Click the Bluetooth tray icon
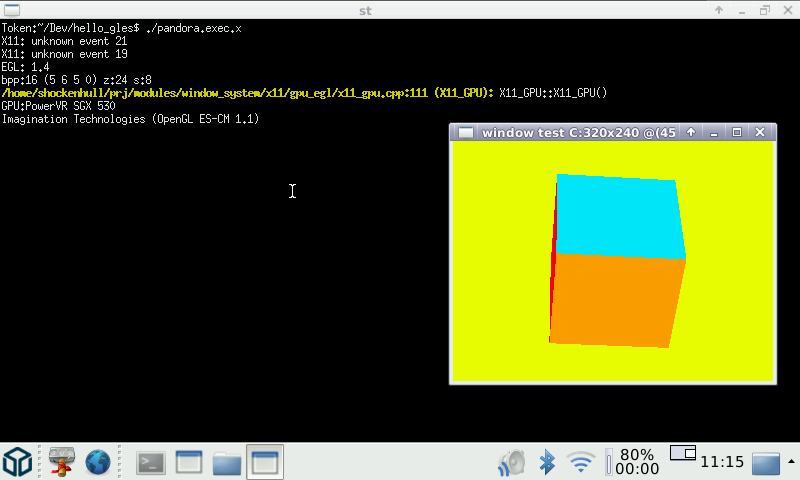This screenshot has width=800, height=480. (547, 461)
